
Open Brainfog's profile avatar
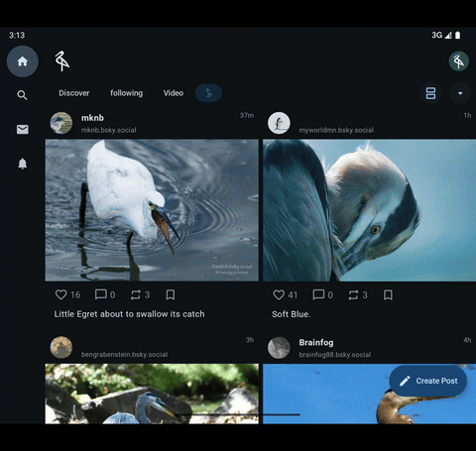click(x=279, y=348)
